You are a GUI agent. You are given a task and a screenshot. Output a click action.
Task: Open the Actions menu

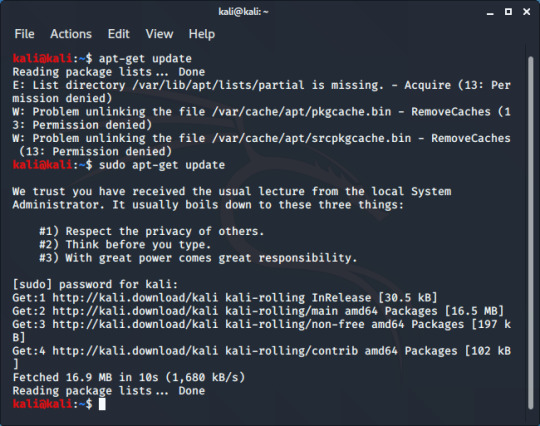point(71,34)
